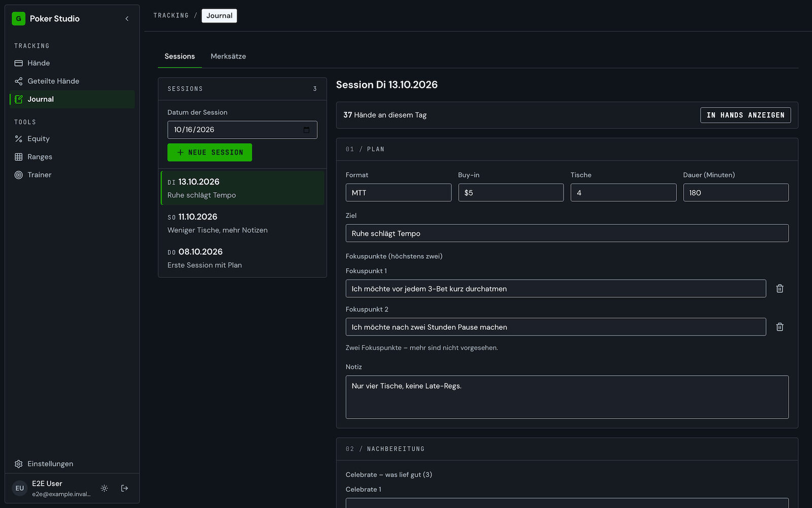
Task: Open the calendar picker in date field
Action: tap(307, 130)
